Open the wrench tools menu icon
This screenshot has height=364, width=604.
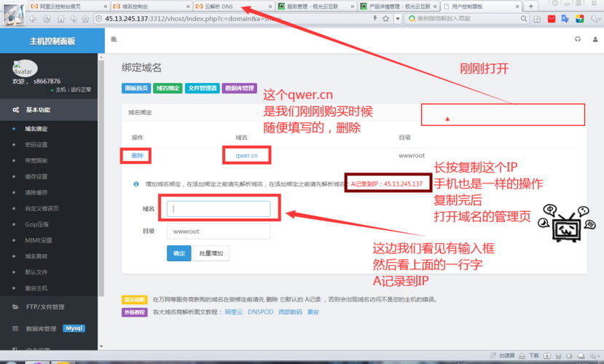point(594,18)
